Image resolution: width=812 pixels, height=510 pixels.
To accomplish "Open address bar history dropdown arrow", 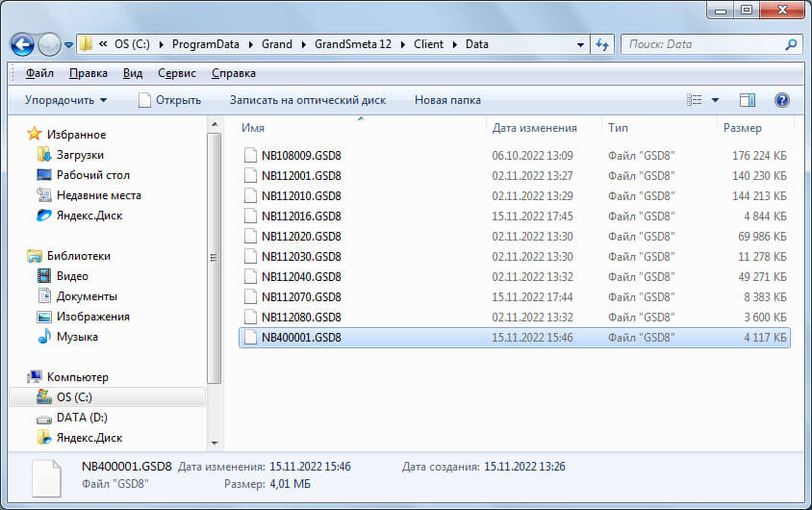I will click(x=580, y=45).
